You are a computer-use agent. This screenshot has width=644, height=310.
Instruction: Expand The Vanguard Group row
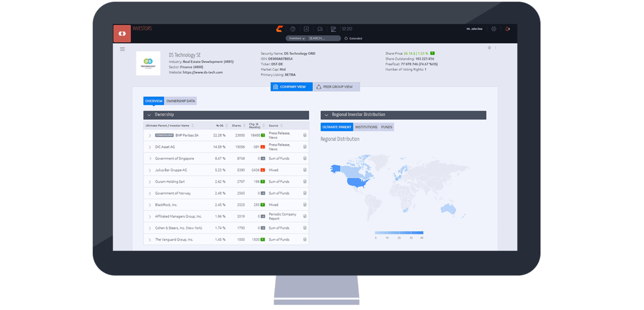click(x=150, y=240)
